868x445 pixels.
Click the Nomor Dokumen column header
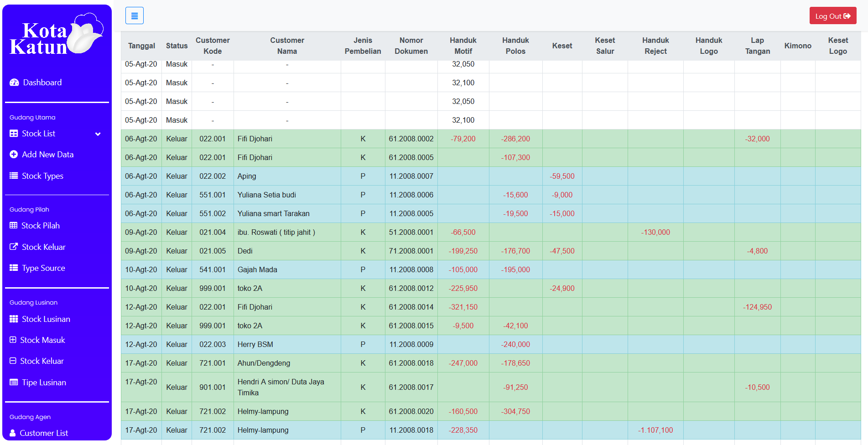(x=411, y=46)
